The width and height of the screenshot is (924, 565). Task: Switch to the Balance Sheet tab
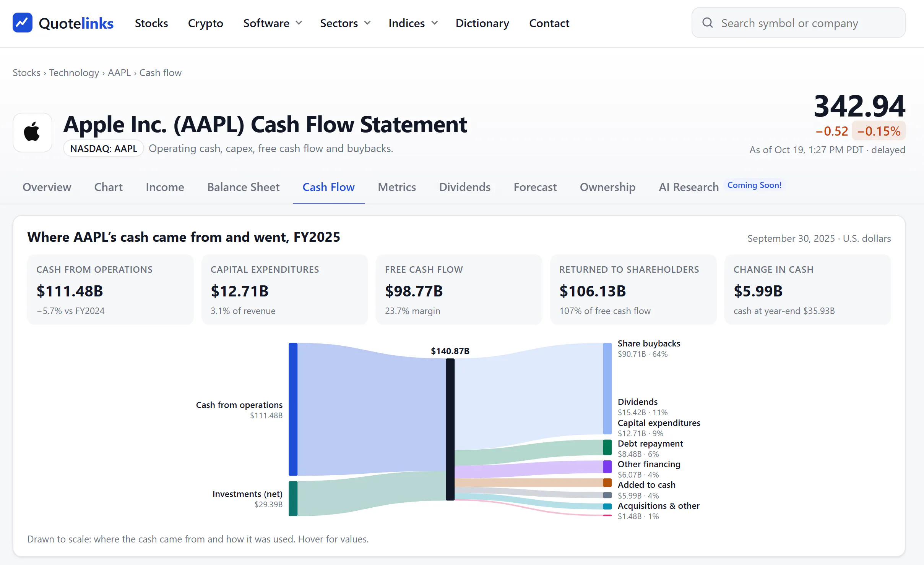click(x=244, y=187)
